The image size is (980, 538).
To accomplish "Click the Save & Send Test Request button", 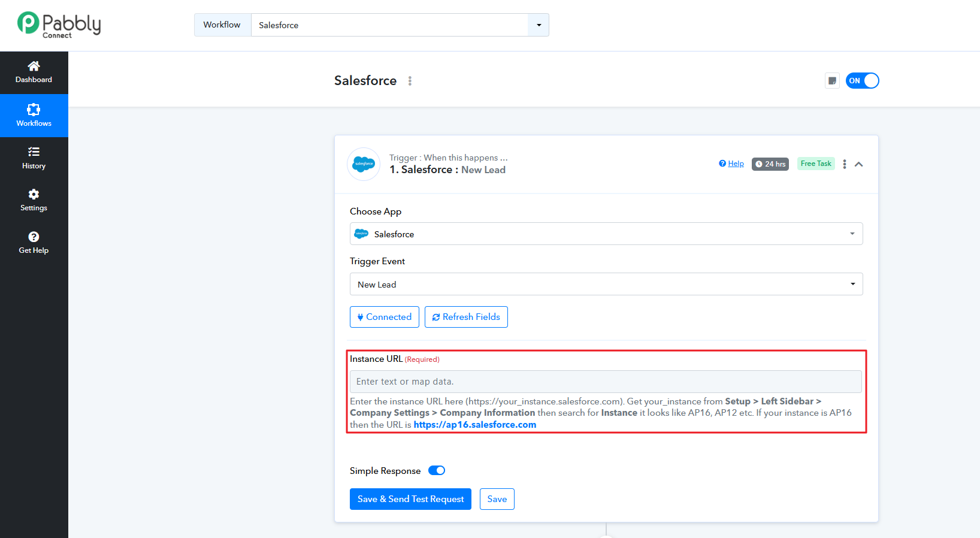I will coord(410,499).
